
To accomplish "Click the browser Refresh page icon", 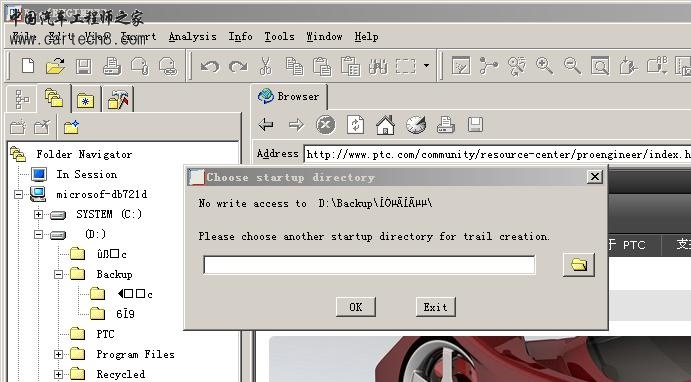I will [x=355, y=125].
